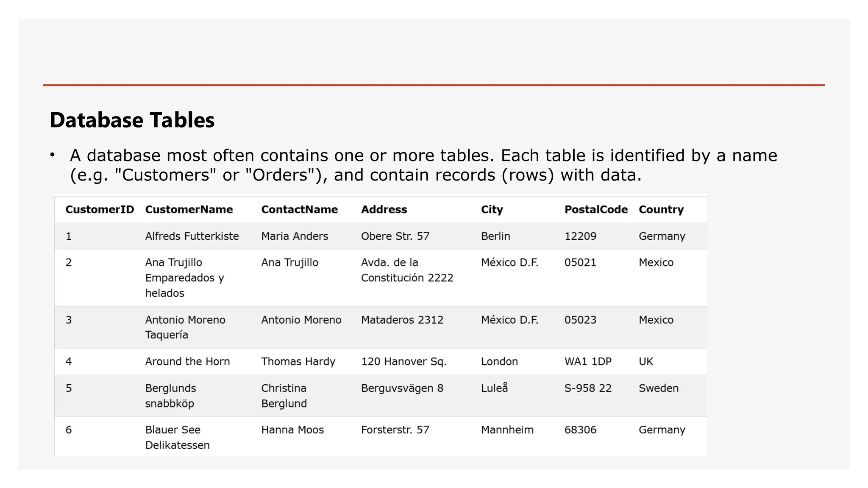868x488 pixels.
Task: Click the 'Forsterstr. 57' address cell
Action: 395,430
